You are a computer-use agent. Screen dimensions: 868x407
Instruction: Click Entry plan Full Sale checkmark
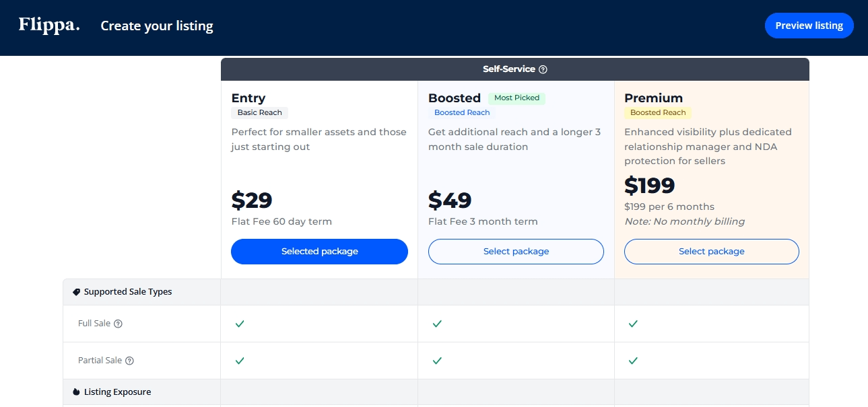(x=240, y=324)
